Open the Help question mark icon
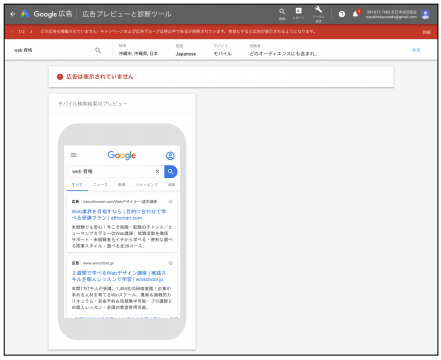This screenshot has height=360, width=441. click(342, 14)
